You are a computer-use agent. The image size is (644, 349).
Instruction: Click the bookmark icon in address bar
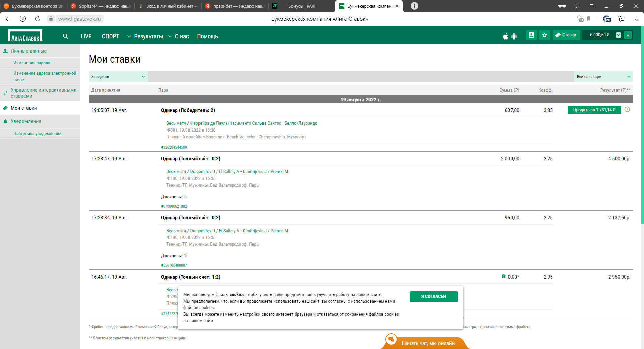point(589,19)
